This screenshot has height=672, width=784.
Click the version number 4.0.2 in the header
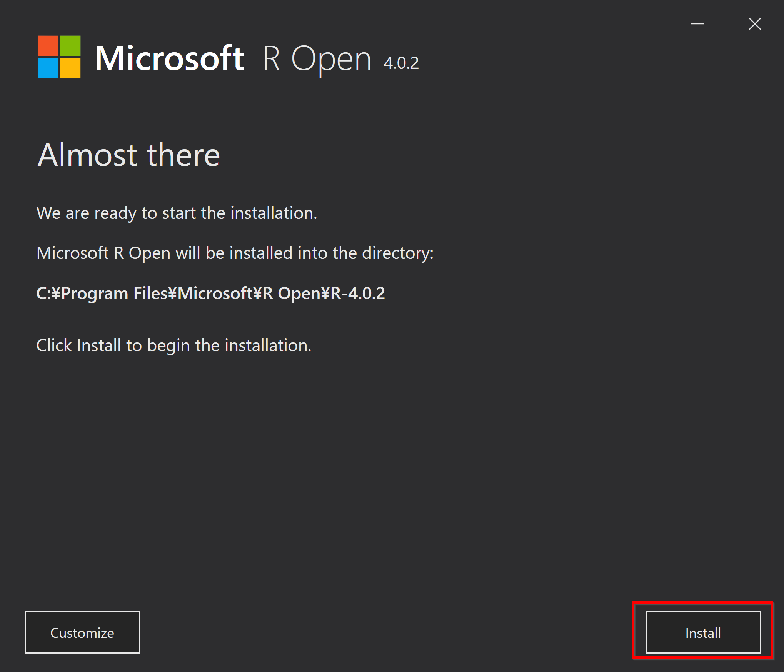(401, 63)
